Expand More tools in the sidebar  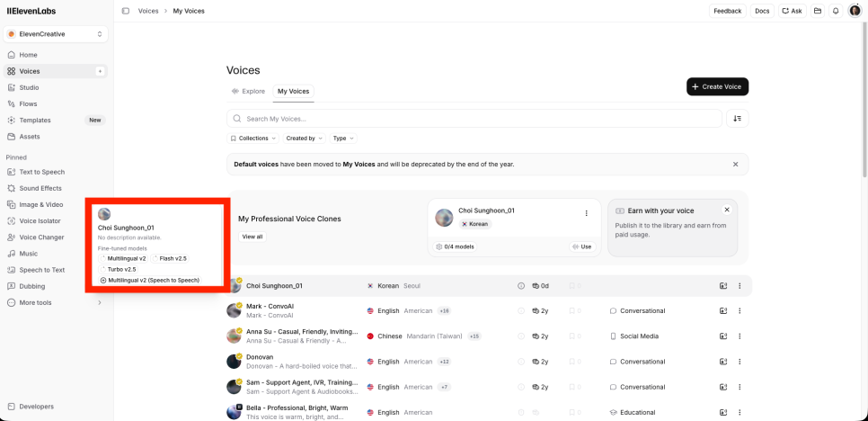pos(56,302)
